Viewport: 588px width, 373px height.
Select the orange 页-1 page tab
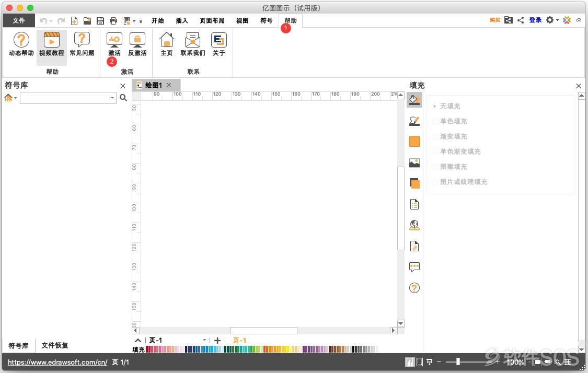(239, 341)
